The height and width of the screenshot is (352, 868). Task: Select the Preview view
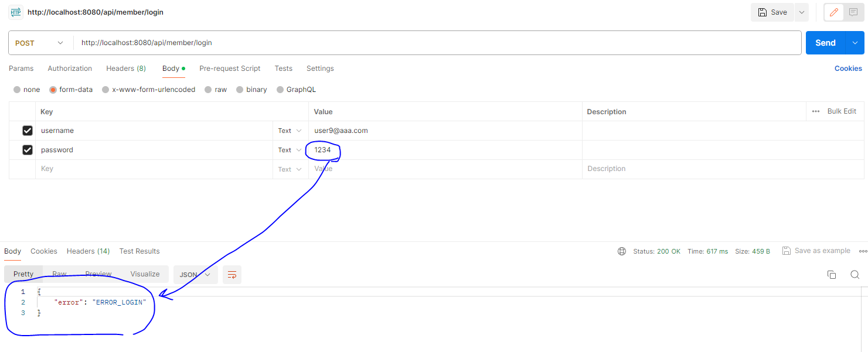[98, 274]
